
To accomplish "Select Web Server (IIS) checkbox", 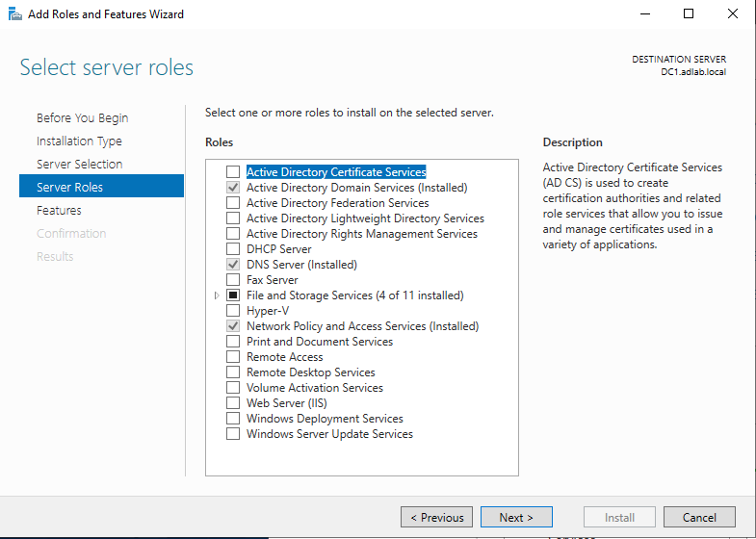I will coord(233,403).
